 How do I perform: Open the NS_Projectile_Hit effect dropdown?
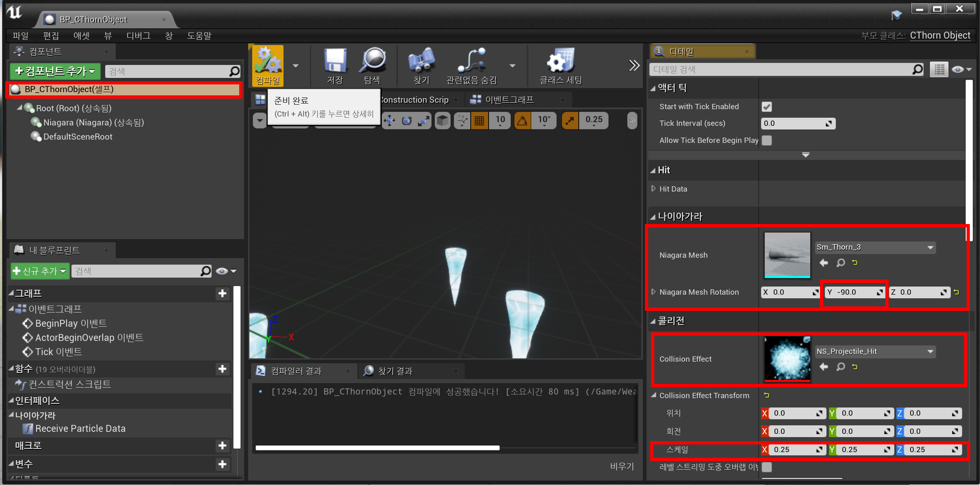point(875,351)
